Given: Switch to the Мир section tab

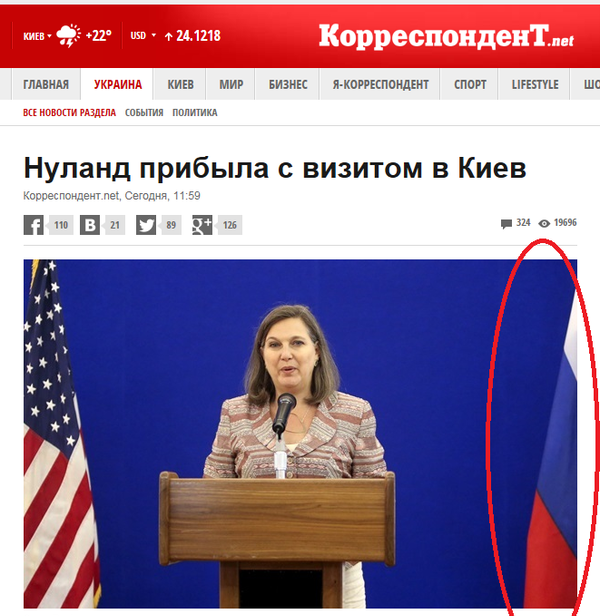Looking at the screenshot, I should (231, 84).
